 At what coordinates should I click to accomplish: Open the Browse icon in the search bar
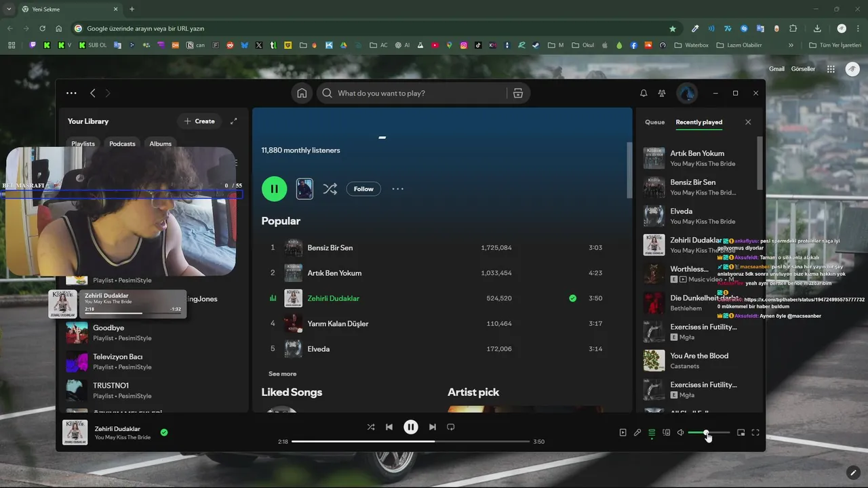[x=518, y=94]
